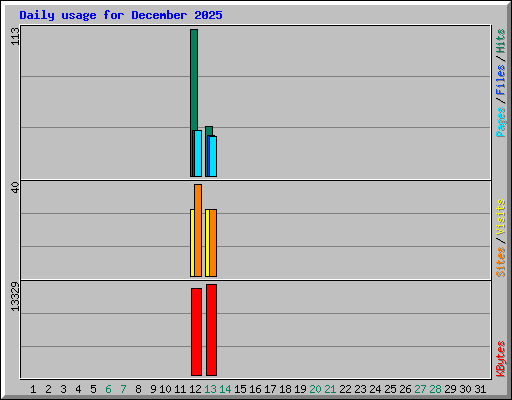
Task: Click day label '17' on the axis
Action: coord(270,389)
